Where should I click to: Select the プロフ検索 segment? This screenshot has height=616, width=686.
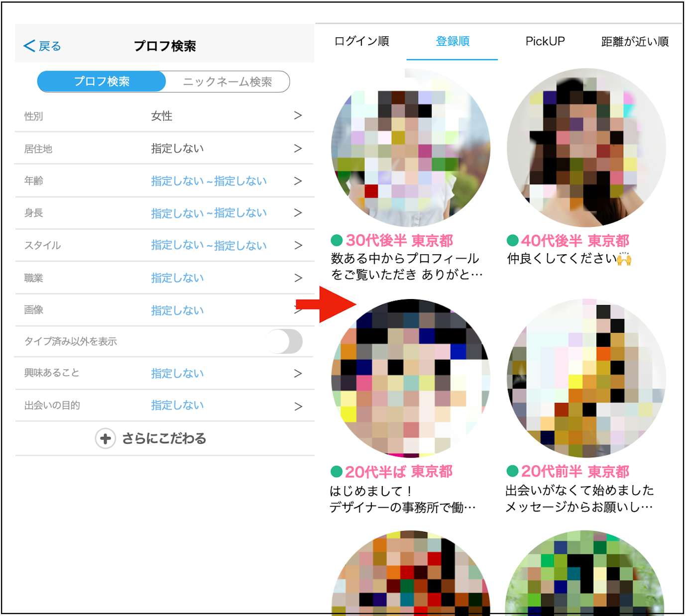(x=102, y=81)
